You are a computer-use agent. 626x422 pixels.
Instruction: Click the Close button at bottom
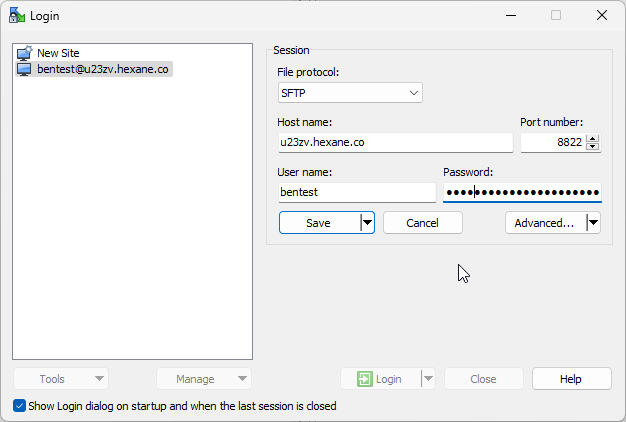[483, 379]
